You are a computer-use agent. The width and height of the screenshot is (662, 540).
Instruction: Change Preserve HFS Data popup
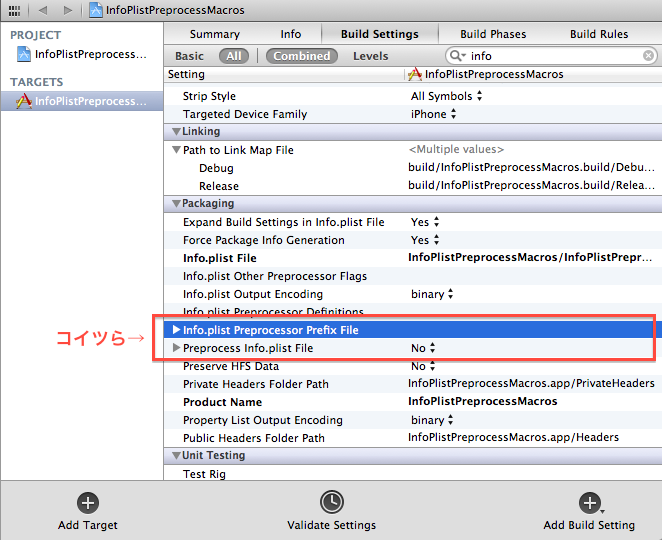(423, 366)
